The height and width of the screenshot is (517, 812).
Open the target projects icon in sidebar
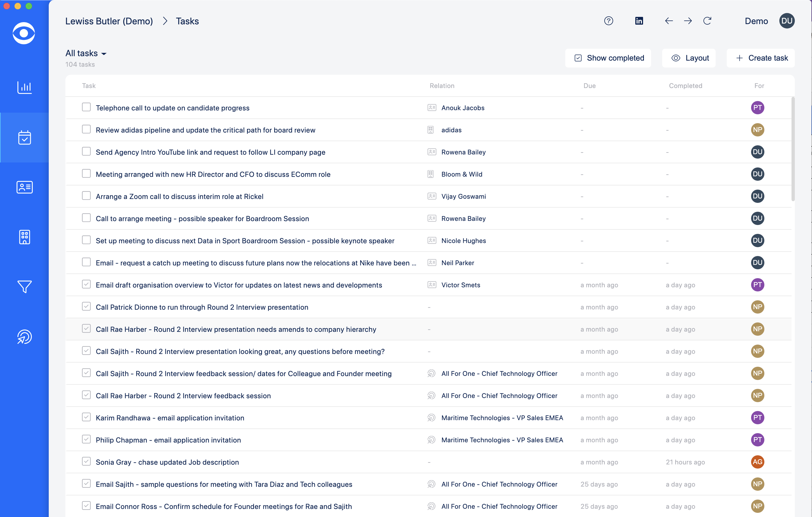coord(24,337)
